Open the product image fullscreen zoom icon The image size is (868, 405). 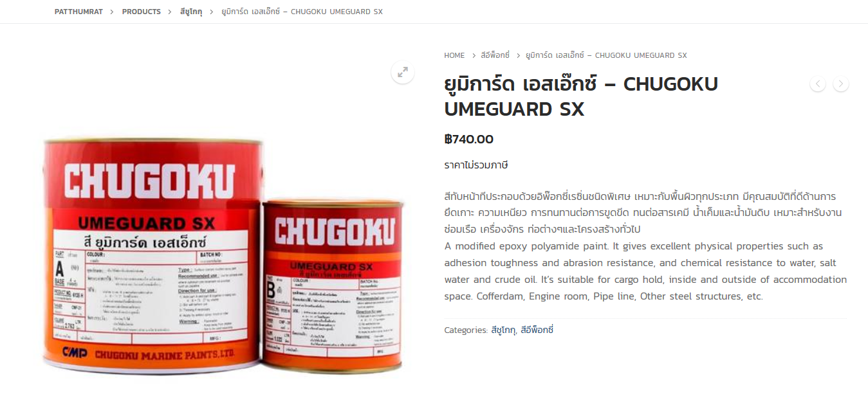click(403, 72)
